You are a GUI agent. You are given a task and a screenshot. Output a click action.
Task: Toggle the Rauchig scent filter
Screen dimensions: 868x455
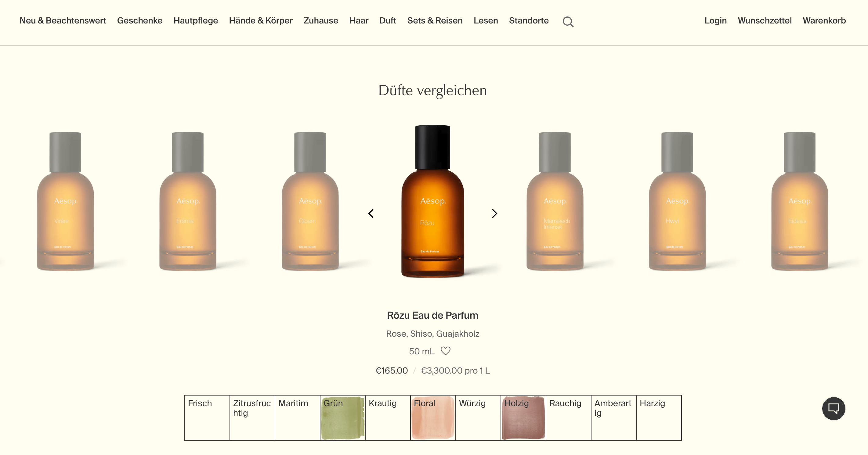(x=568, y=417)
